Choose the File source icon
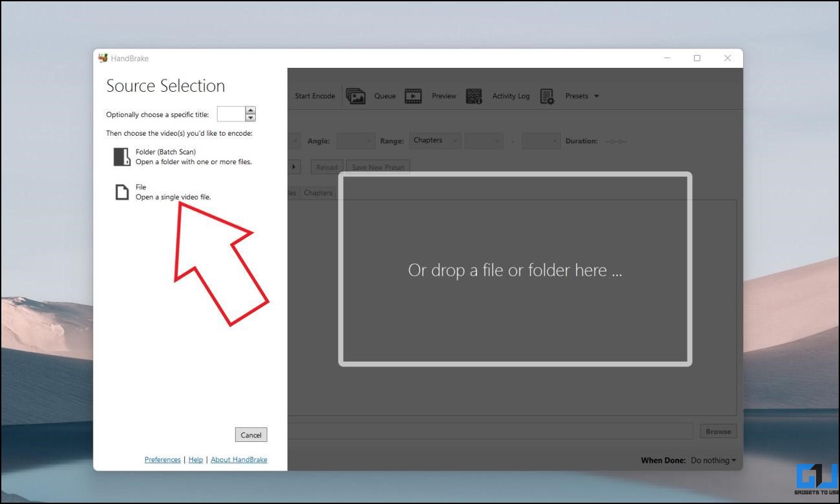Viewport: 840px width, 504px height. pyautogui.click(x=121, y=192)
